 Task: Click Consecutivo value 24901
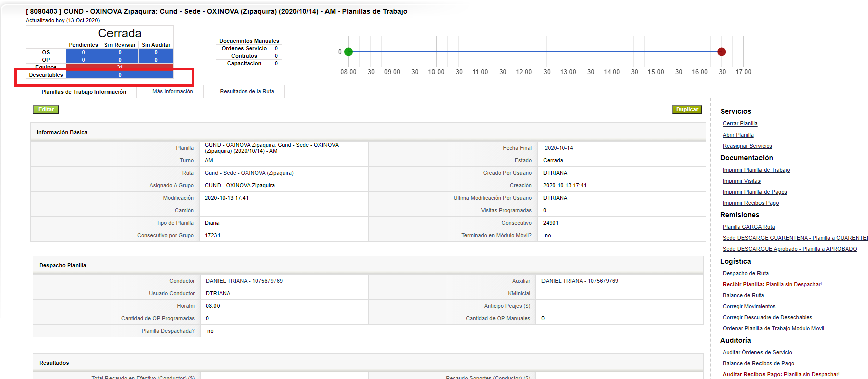(551, 223)
